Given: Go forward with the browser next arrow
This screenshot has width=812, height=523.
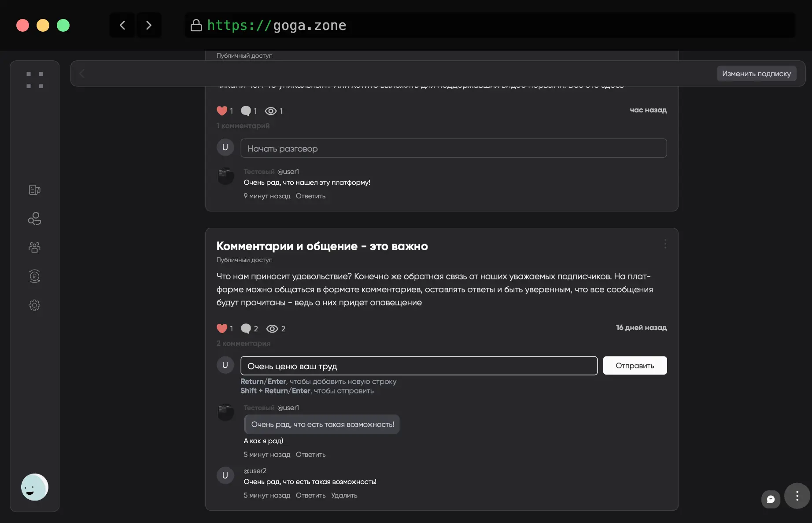Looking at the screenshot, I should [149, 26].
